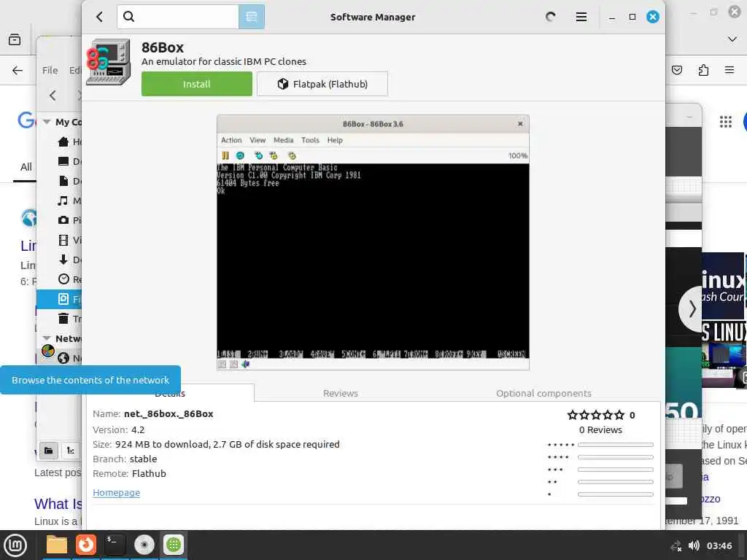Switch to the Optional components tab
The width and height of the screenshot is (747, 560).
tap(543, 393)
